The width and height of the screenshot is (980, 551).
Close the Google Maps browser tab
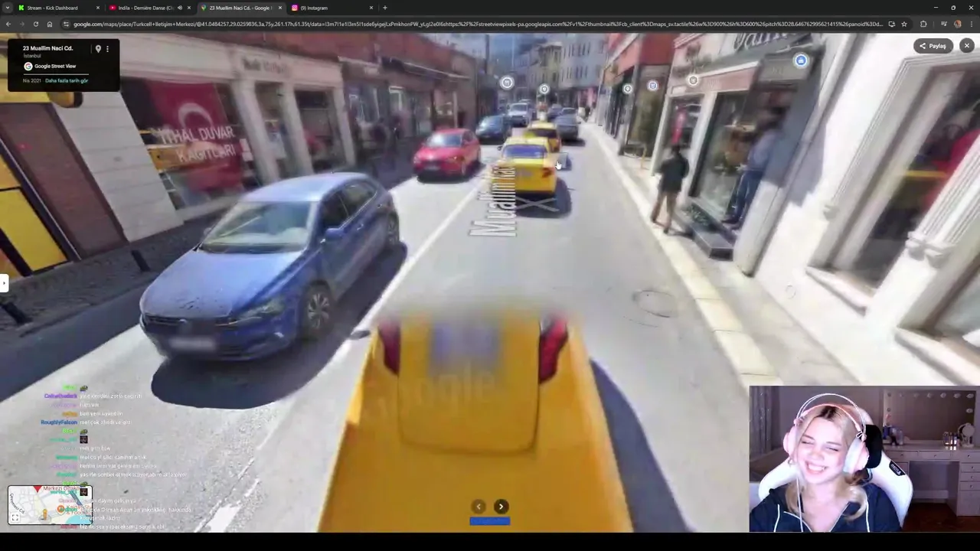point(280,8)
